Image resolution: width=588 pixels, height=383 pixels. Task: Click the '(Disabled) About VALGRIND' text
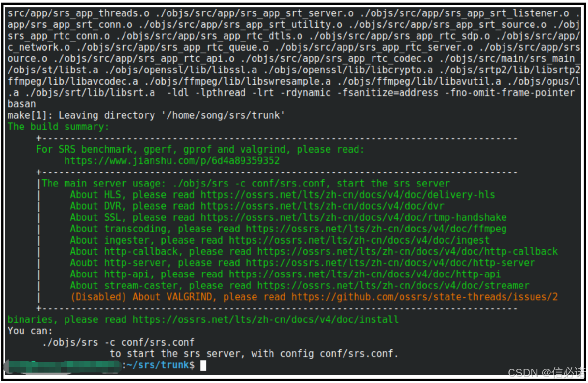click(x=144, y=297)
